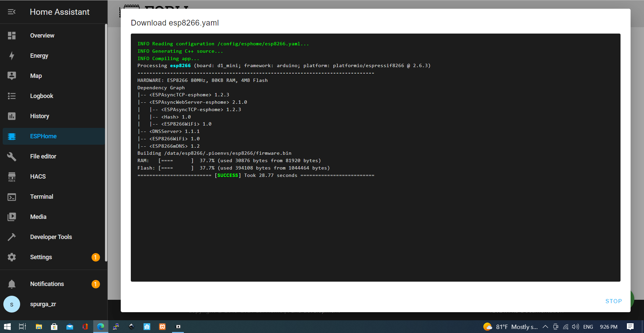Click the highlighted esp8266 in the Processing line
The width and height of the screenshot is (644, 333).
click(x=180, y=65)
